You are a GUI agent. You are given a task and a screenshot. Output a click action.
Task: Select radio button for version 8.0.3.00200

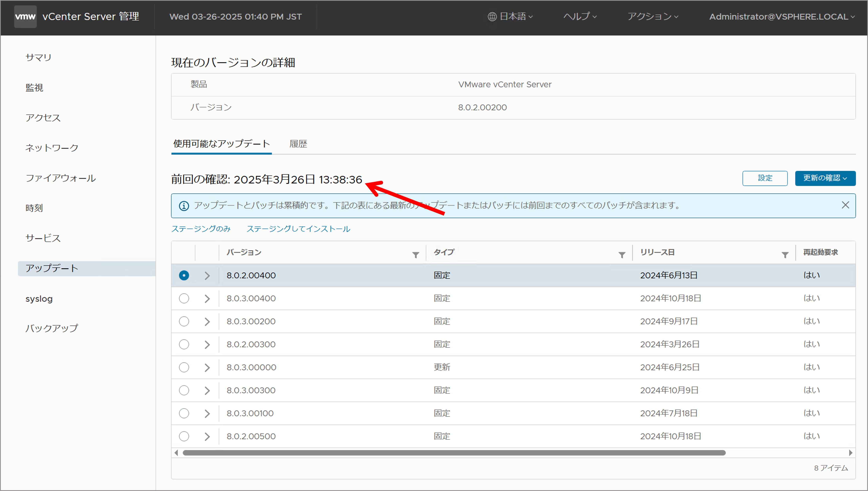(x=184, y=321)
